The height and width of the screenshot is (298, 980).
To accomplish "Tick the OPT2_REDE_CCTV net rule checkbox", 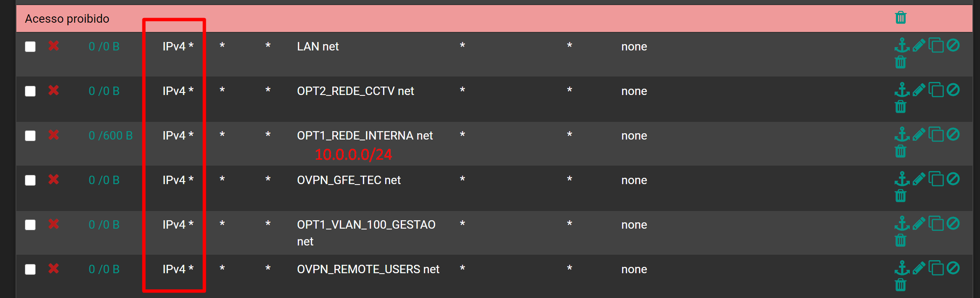I will coord(30,91).
